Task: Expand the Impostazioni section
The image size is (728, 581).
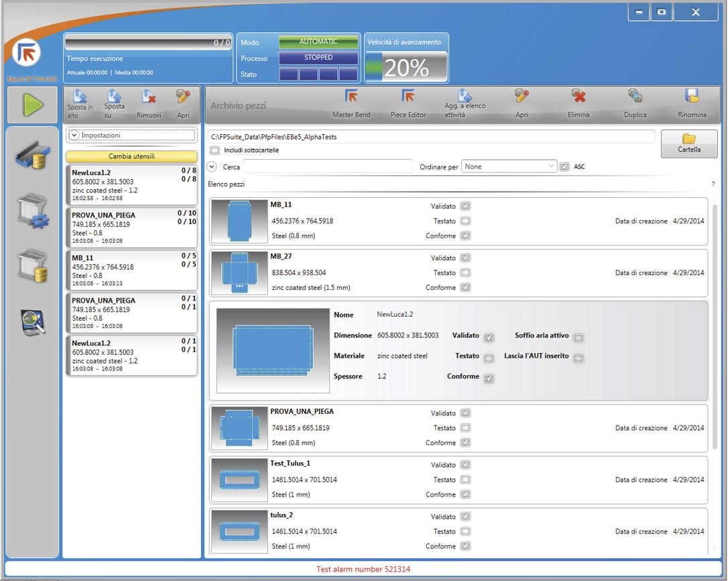Action: pyautogui.click(x=74, y=136)
